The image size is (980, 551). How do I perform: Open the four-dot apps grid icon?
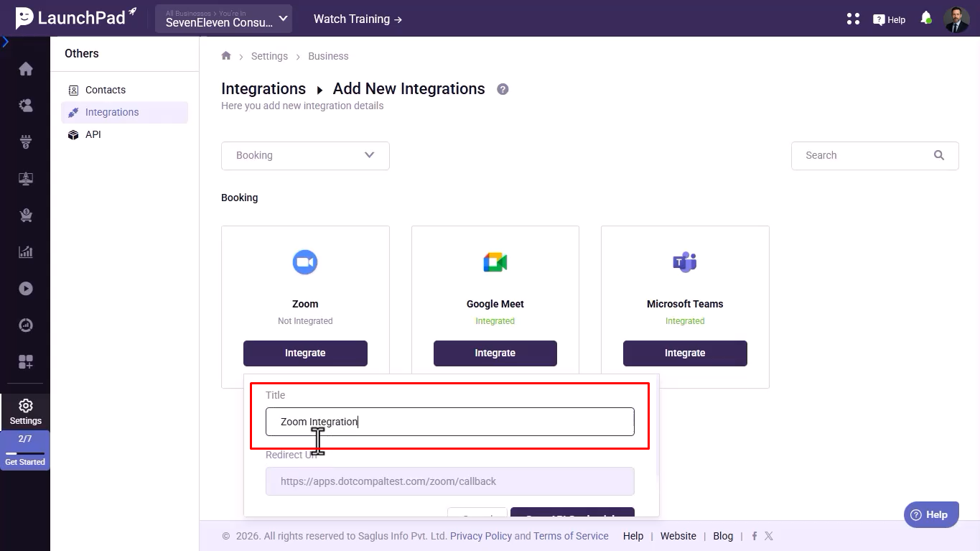click(x=853, y=19)
